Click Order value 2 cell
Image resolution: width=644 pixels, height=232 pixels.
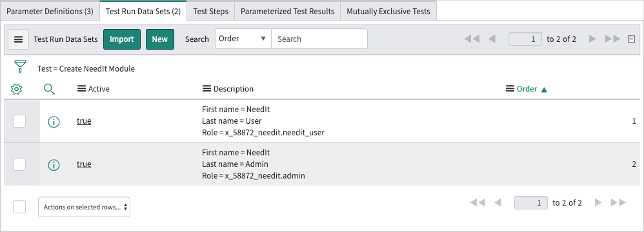[634, 164]
